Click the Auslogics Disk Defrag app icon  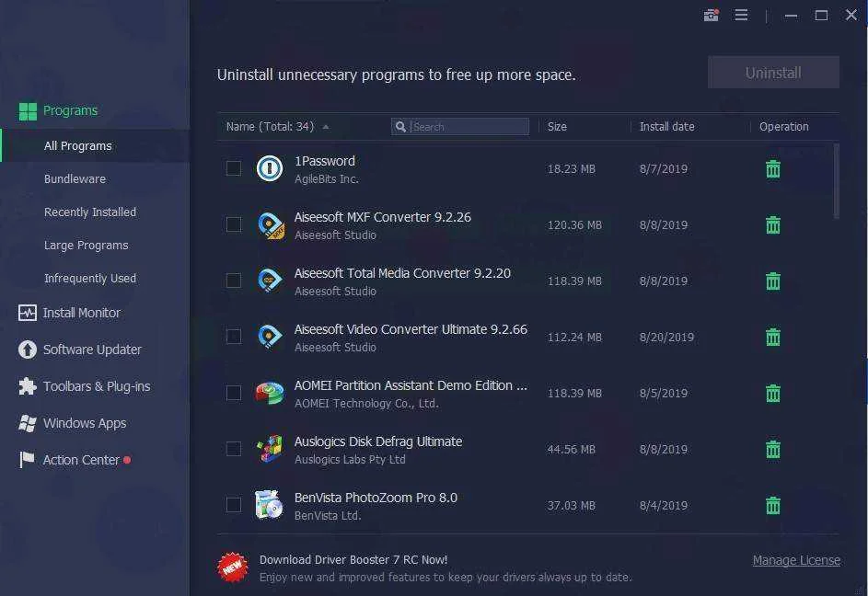[x=270, y=449]
